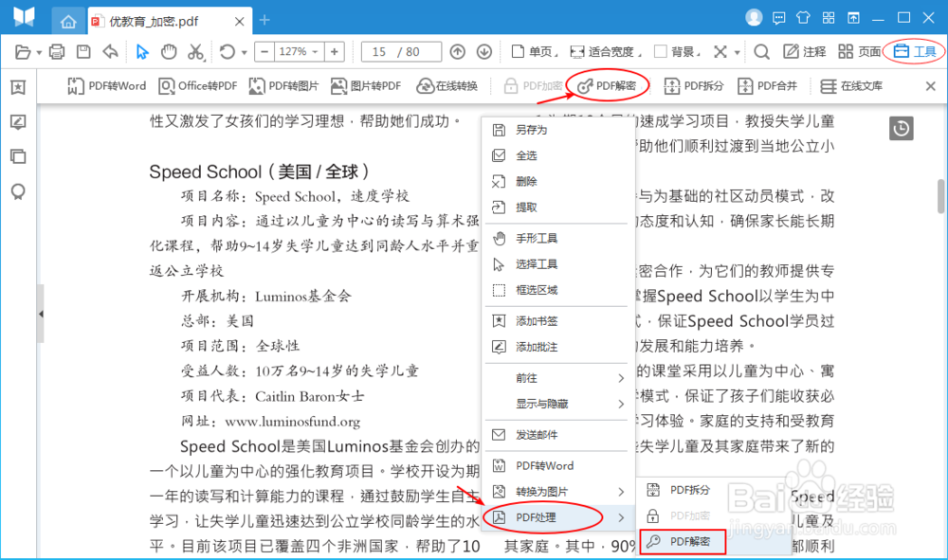Choose 另存为 from context menu
The image size is (948, 560).
[x=559, y=130]
